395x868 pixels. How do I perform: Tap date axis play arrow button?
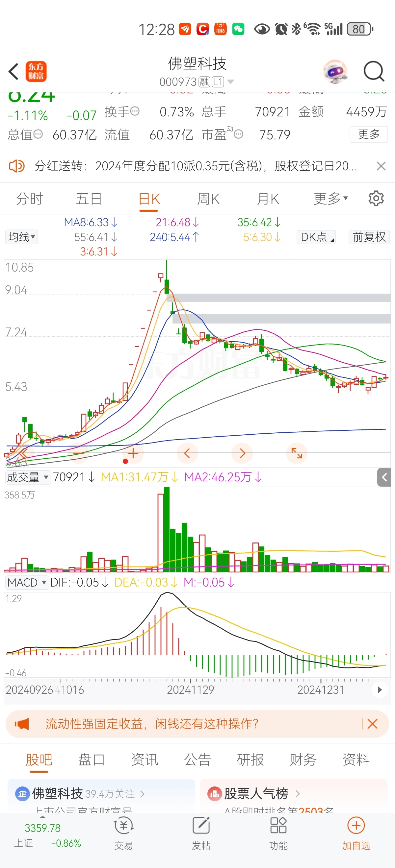tap(380, 690)
